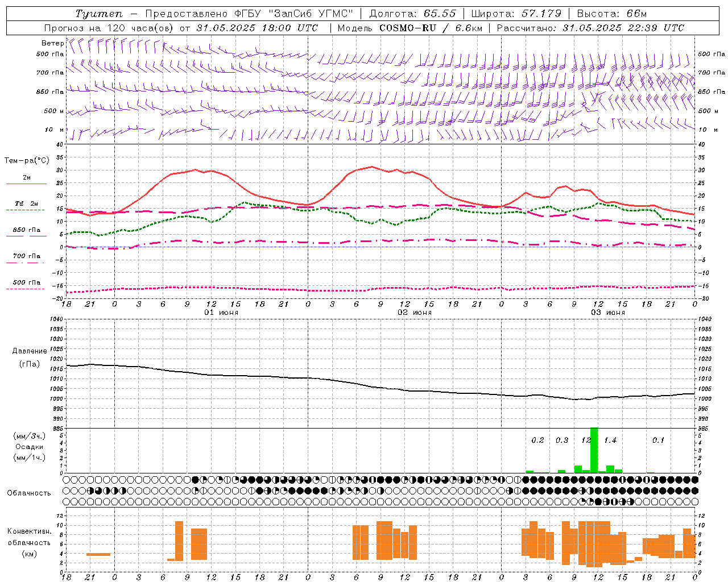The width and height of the screenshot is (728, 582).
Task: Click the 'Td 2м' dew point legend entry
Action: click(x=26, y=203)
